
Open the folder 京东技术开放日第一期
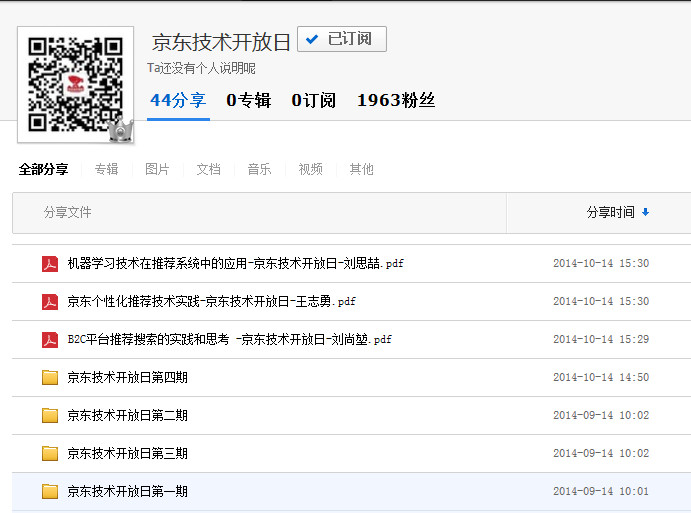pos(127,491)
